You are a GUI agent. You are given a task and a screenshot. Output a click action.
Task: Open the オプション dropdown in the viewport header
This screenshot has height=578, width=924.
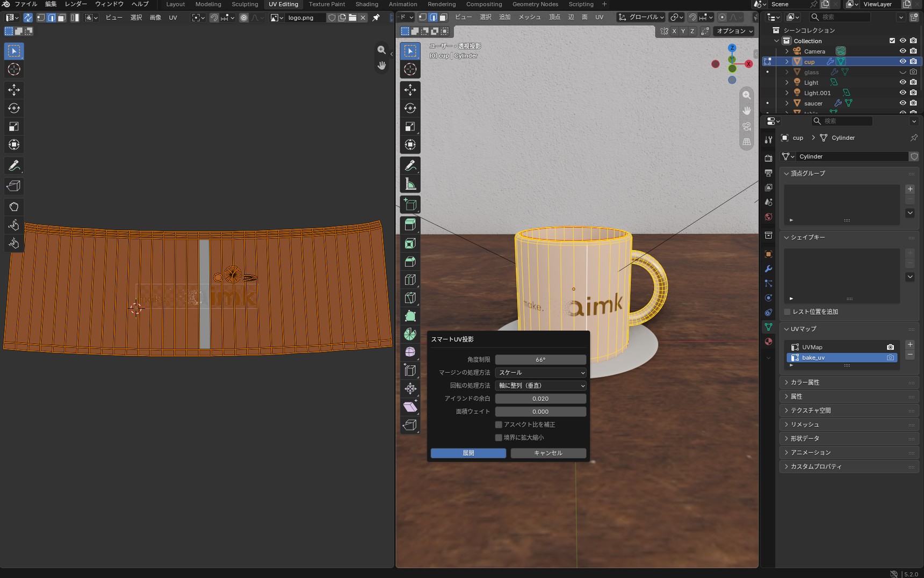pos(734,31)
